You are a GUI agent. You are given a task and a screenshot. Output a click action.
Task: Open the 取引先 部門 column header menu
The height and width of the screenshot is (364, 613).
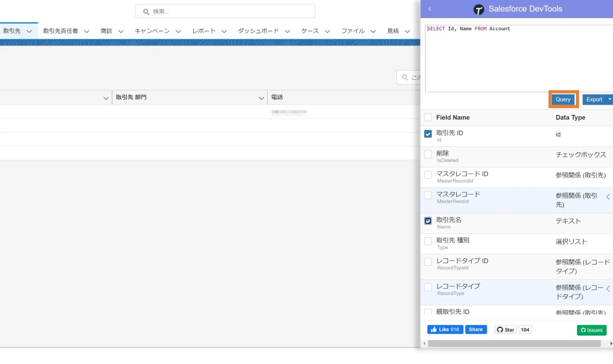pyautogui.click(x=261, y=98)
